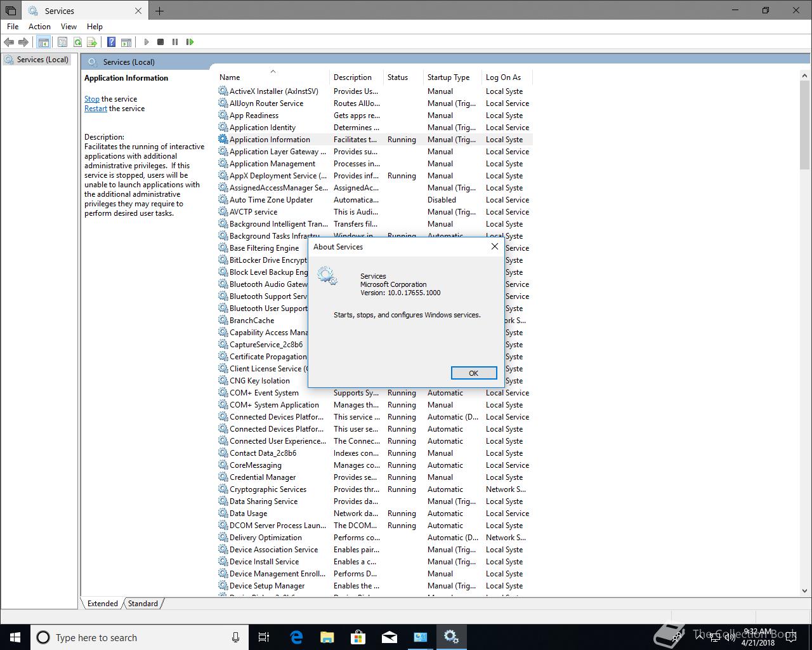The image size is (812, 650).
Task: Click the tab manager icon left of Services tab
Action: click(10, 11)
